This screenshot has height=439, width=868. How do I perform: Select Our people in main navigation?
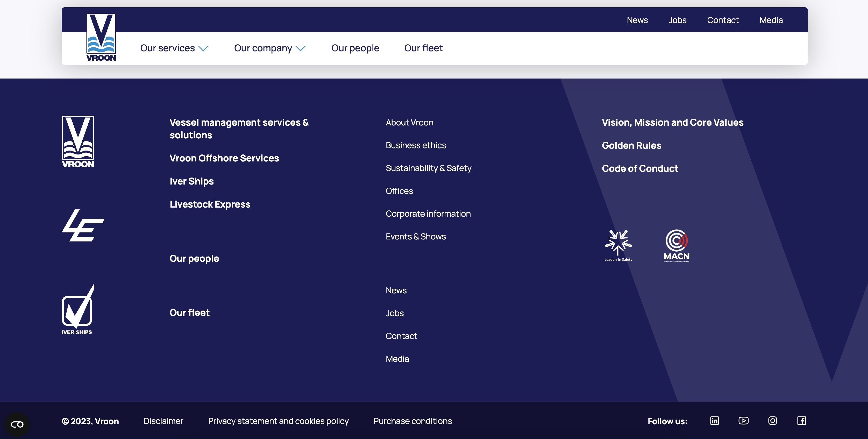pyautogui.click(x=355, y=48)
